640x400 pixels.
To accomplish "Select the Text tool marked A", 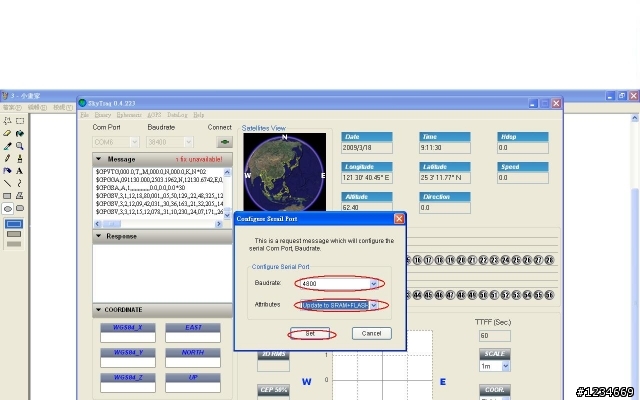I will tap(20, 171).
